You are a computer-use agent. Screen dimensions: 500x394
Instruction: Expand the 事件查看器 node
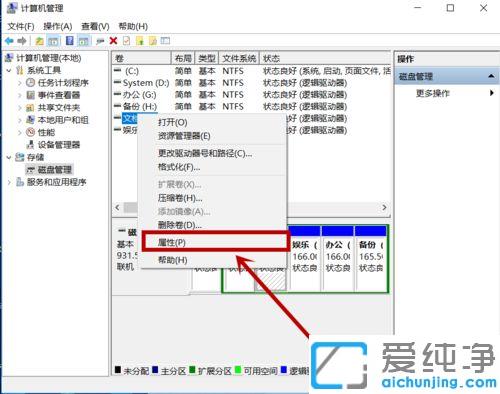(x=20, y=95)
